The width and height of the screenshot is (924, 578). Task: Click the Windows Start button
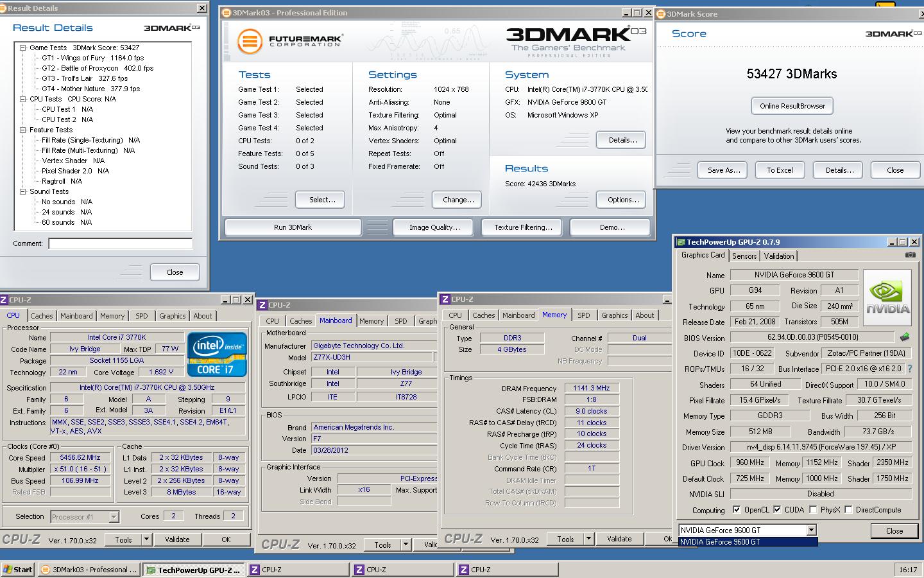tap(17, 569)
